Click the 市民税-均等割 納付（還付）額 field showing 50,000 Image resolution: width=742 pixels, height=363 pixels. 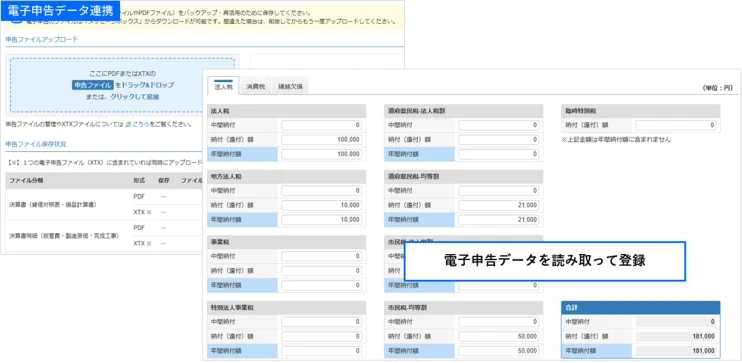coord(499,336)
